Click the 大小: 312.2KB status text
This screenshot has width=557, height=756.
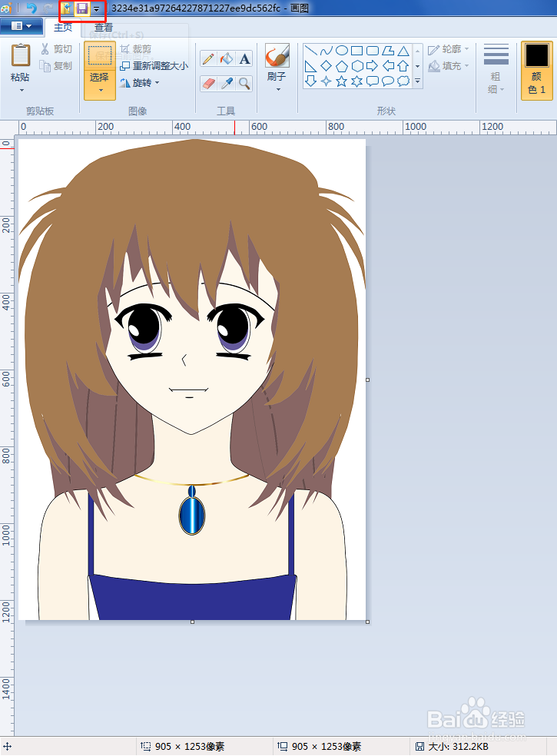[458, 746]
